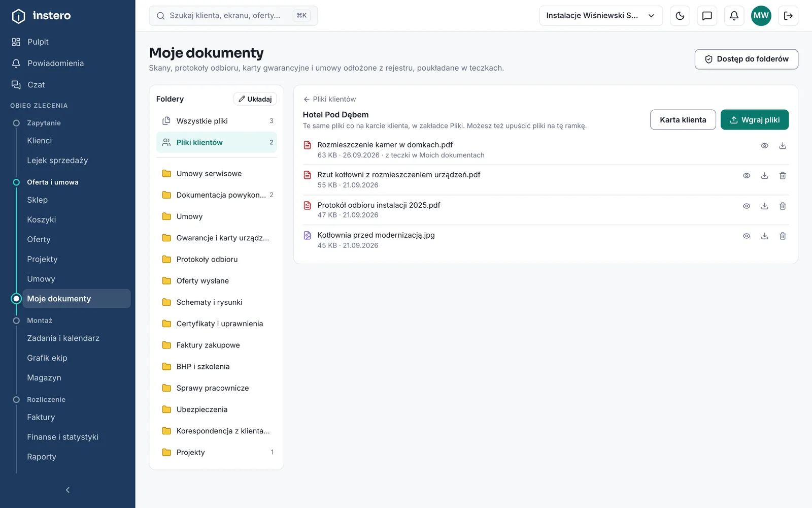This screenshot has height=508, width=812.
Task: Delete Protokół odbioru instalacji 2025.pdf
Action: [x=783, y=206]
